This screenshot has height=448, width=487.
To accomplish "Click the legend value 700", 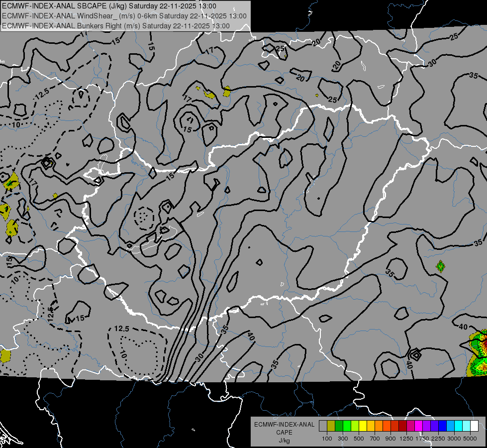I will point(375,439).
